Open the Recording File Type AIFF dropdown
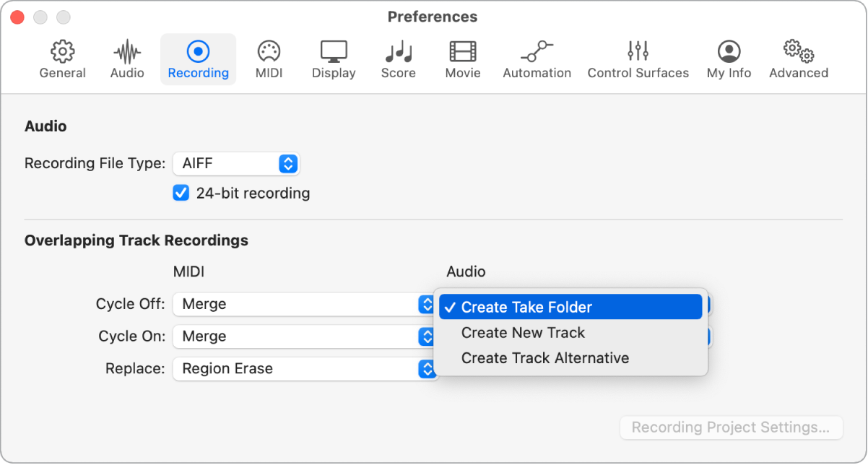This screenshot has height=465, width=868. coord(236,164)
